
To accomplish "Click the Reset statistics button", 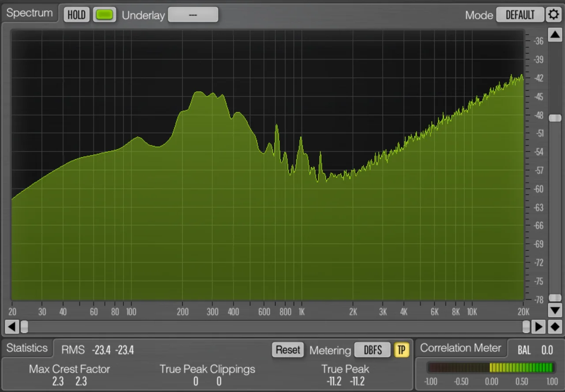I will (x=288, y=350).
